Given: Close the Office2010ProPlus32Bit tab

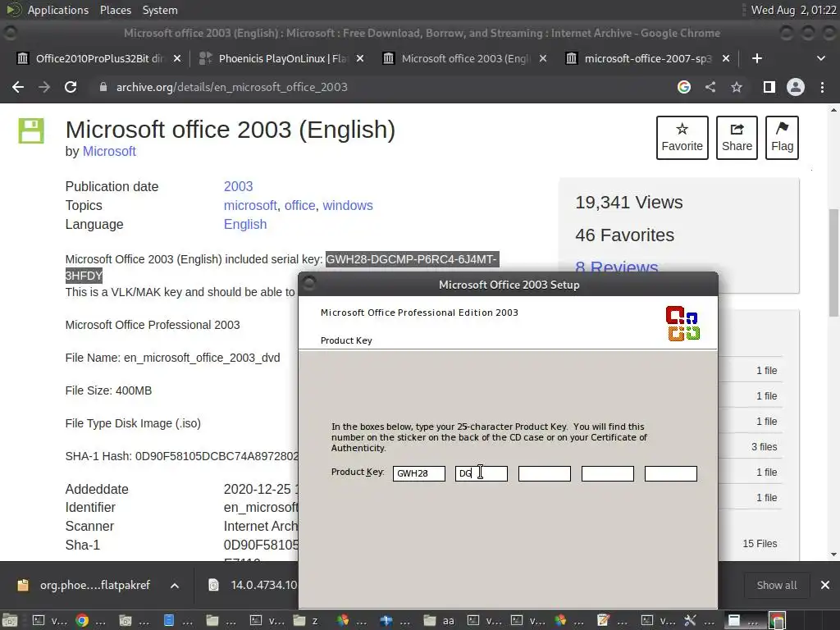Looking at the screenshot, I should coord(177,58).
